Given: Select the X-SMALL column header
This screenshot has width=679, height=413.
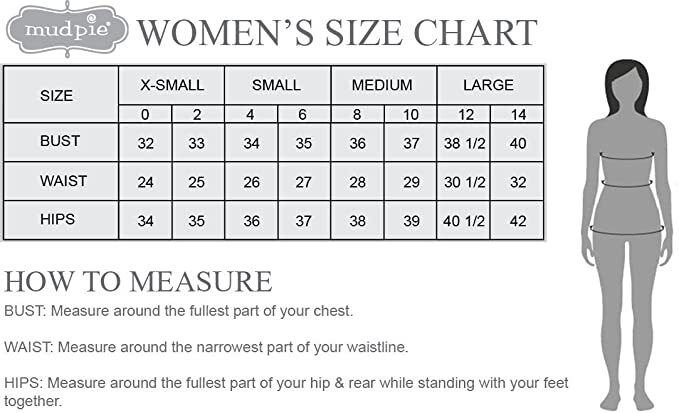Looking at the screenshot, I should (172, 85).
